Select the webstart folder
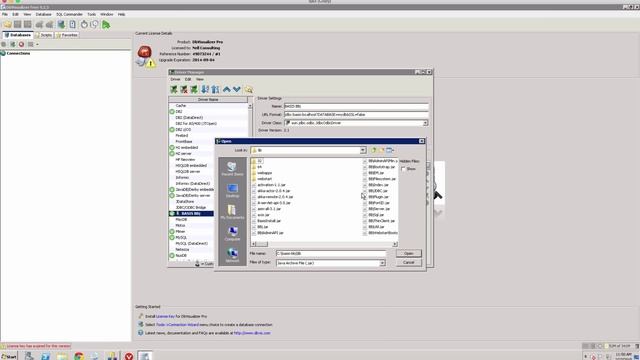Image resolution: width=640 pixels, height=360 pixels. (x=262, y=179)
